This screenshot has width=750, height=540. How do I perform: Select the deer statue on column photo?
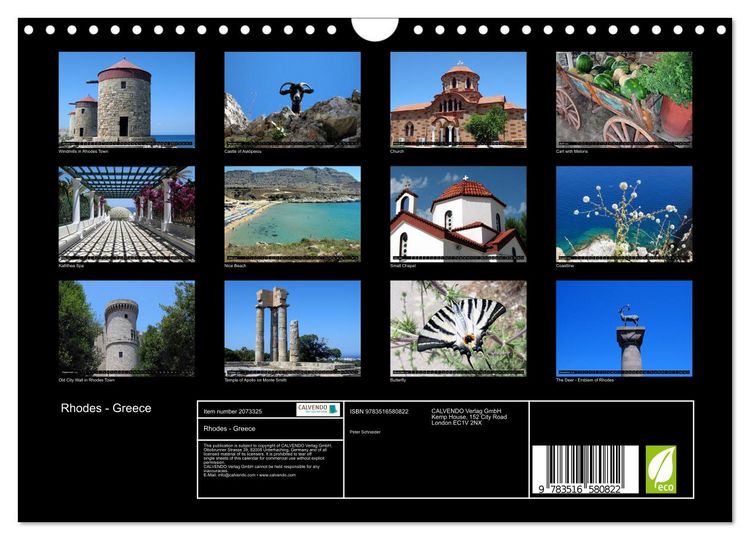(x=624, y=328)
